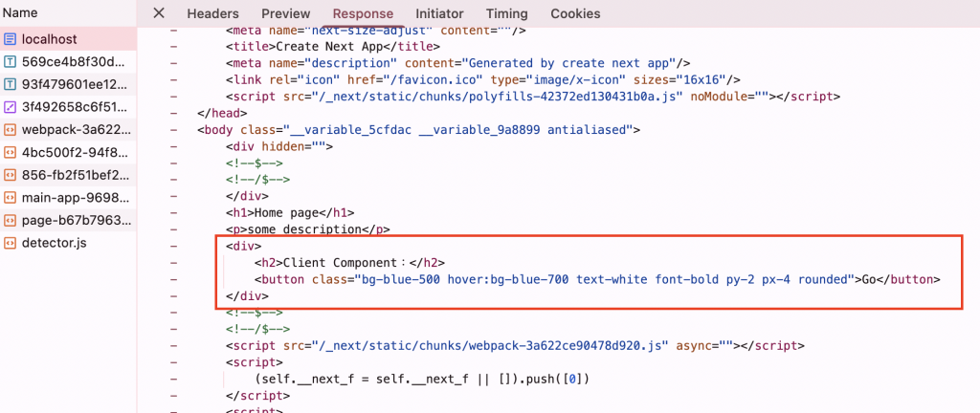The image size is (980, 413).
Task: Click the title Create Next App line
Action: click(333, 47)
